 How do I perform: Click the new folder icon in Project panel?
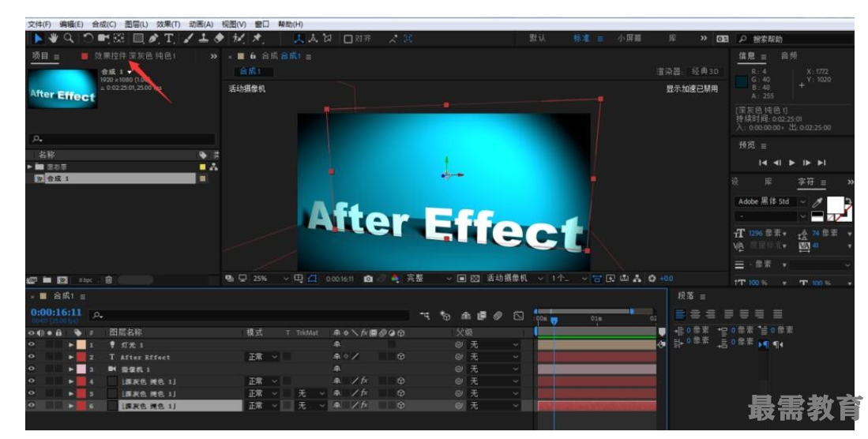click(47, 280)
